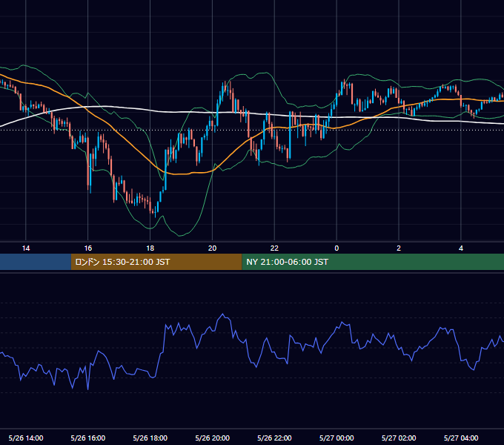The image size is (504, 445).
Task: Click the 2 hour axis label
Action: point(399,248)
